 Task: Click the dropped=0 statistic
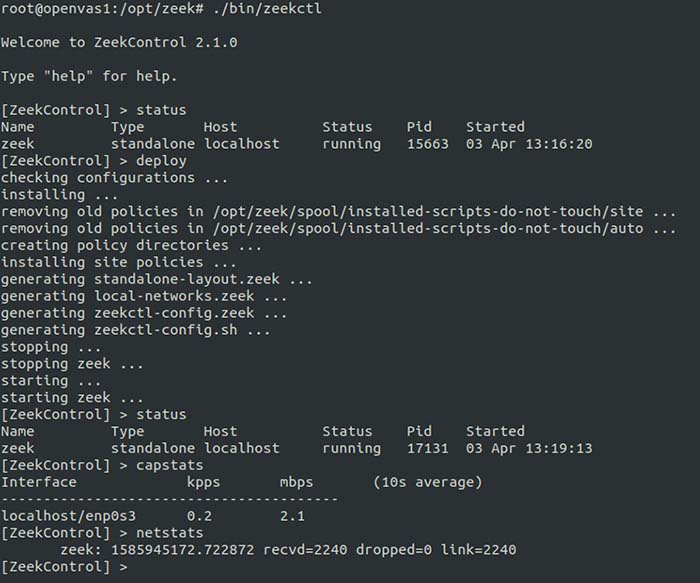(394, 550)
